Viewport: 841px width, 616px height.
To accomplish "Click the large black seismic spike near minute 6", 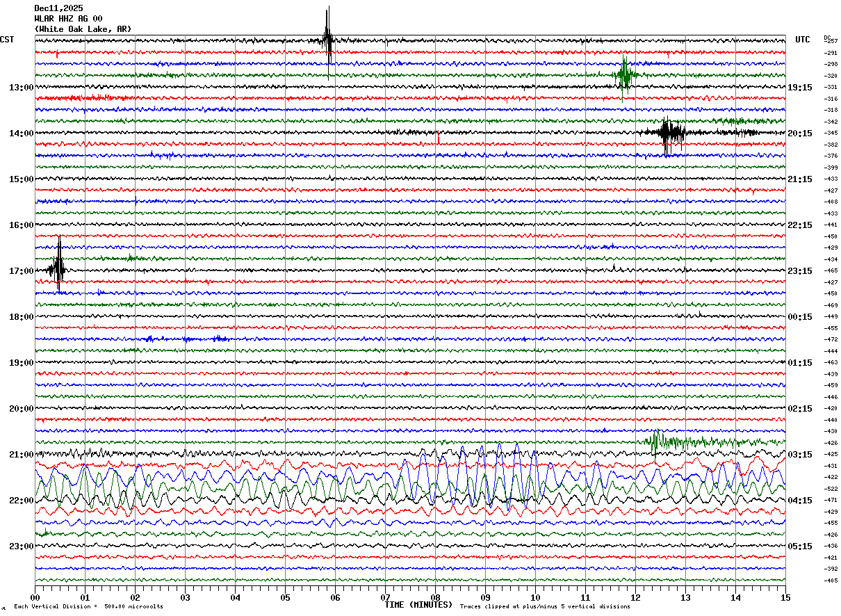I will tap(328, 40).
